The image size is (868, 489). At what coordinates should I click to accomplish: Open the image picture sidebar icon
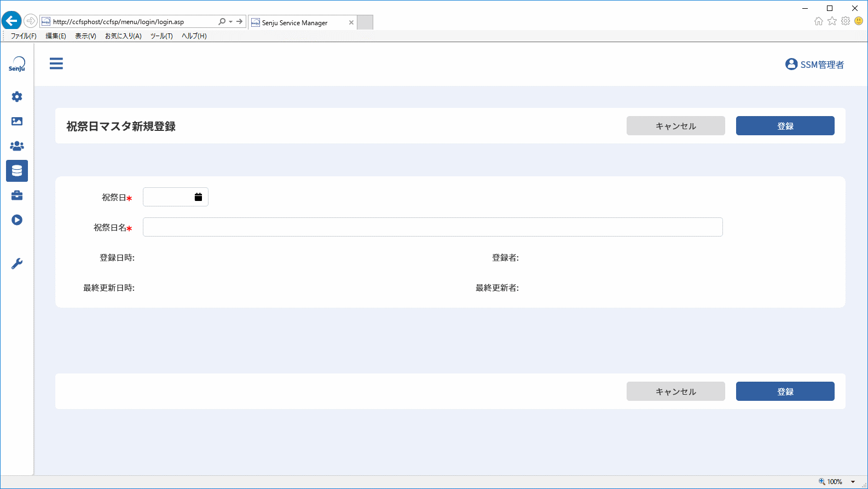[x=17, y=122]
